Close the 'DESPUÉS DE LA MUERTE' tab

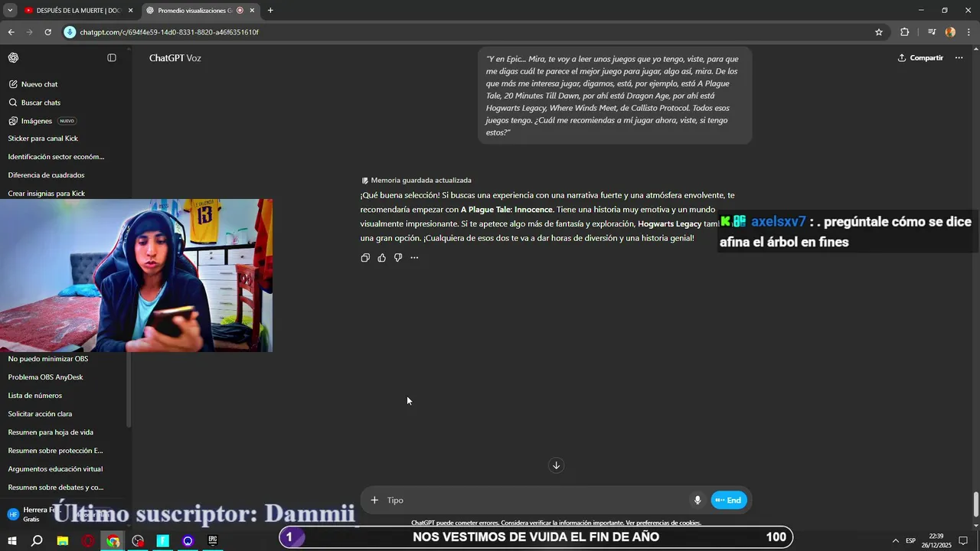tap(131, 11)
